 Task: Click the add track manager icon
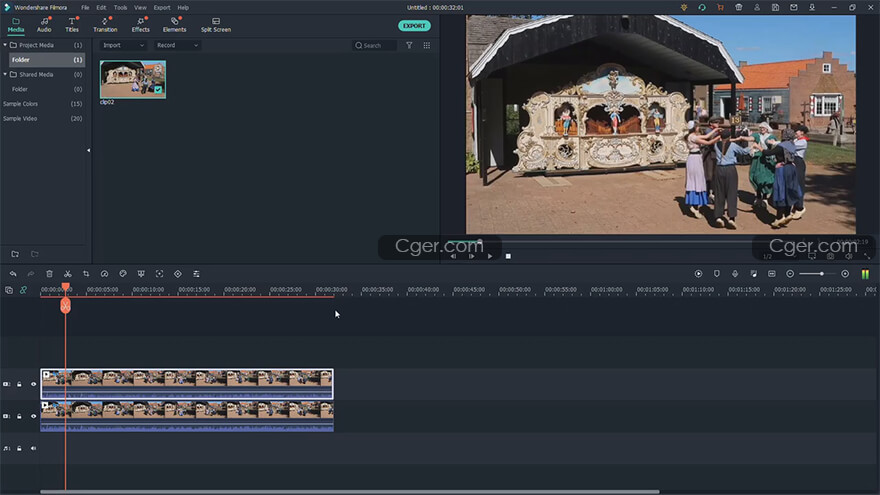coord(9,290)
